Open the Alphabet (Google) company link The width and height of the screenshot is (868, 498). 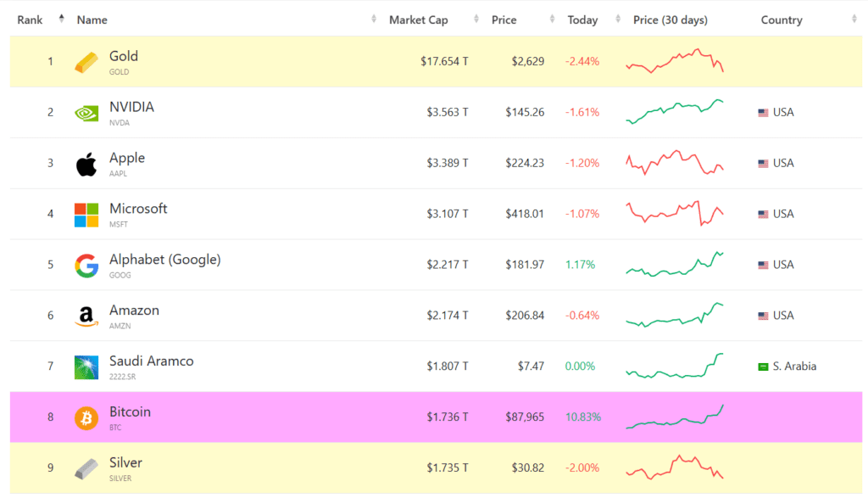tap(165, 260)
